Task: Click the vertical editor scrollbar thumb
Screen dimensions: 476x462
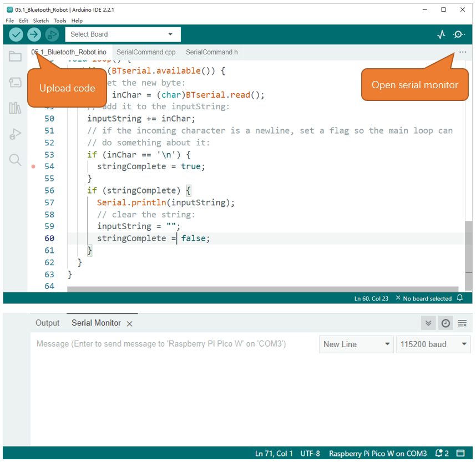Action: pyautogui.click(x=469, y=256)
